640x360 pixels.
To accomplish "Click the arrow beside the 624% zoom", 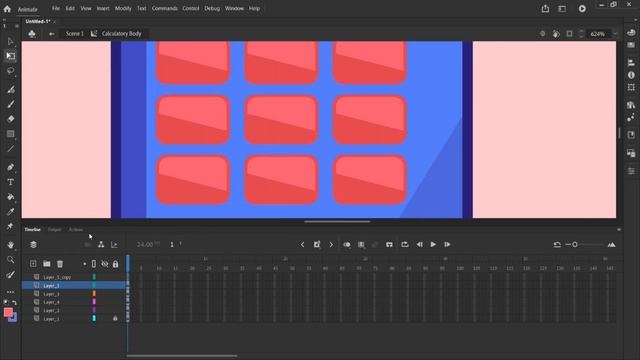I will (x=615, y=34).
